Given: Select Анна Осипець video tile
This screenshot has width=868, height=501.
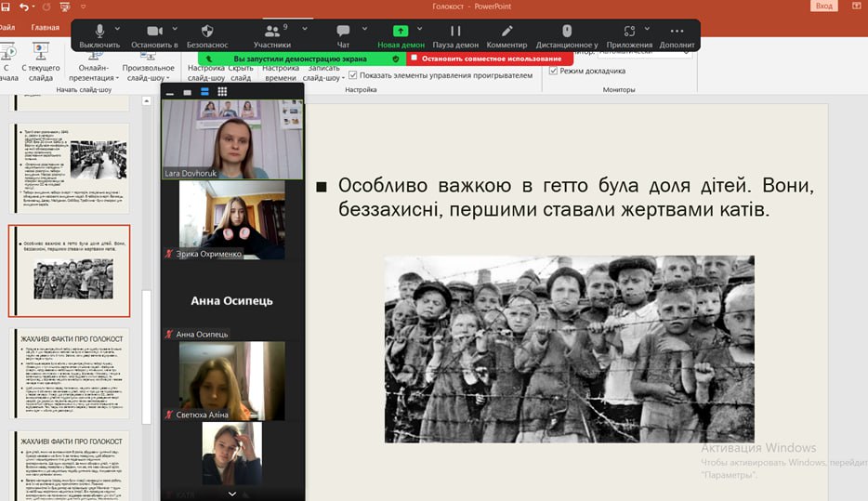Looking at the screenshot, I should click(232, 300).
